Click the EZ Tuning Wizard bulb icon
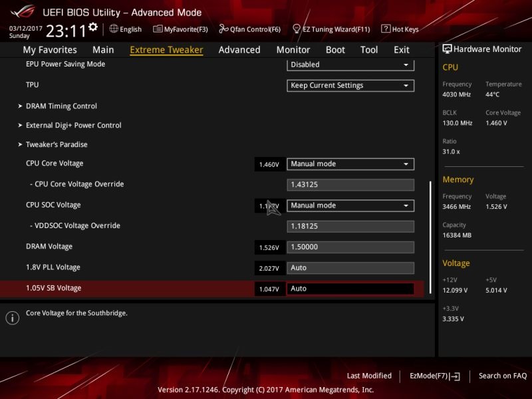The width and height of the screenshot is (532, 399). 296,29
